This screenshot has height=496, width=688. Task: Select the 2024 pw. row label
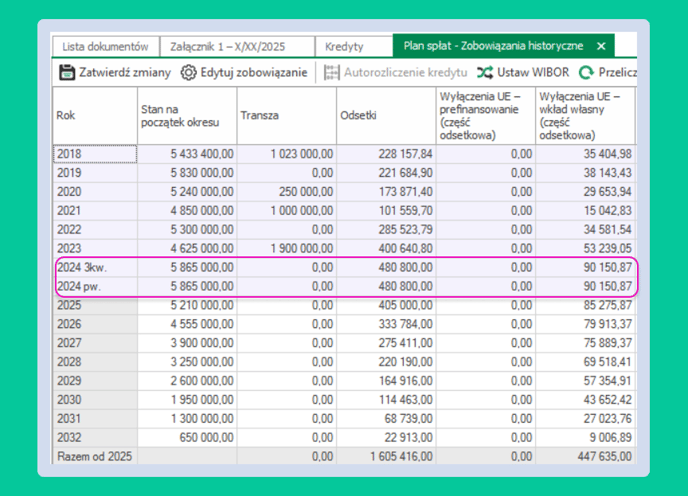tap(96, 286)
